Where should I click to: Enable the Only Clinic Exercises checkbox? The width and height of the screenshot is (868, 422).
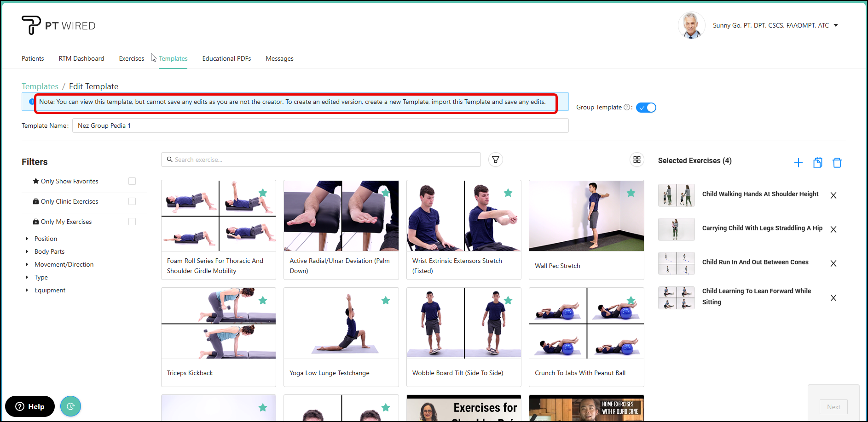click(132, 201)
